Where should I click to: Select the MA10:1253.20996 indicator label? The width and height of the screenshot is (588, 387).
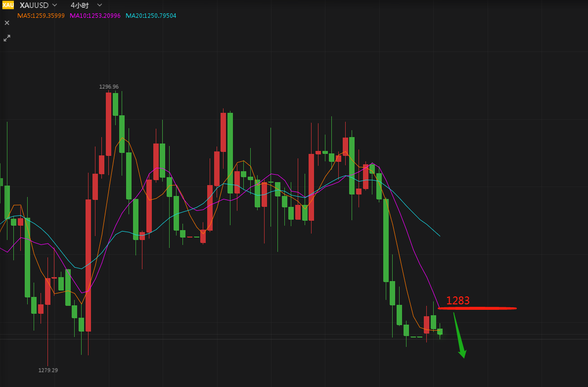click(95, 16)
